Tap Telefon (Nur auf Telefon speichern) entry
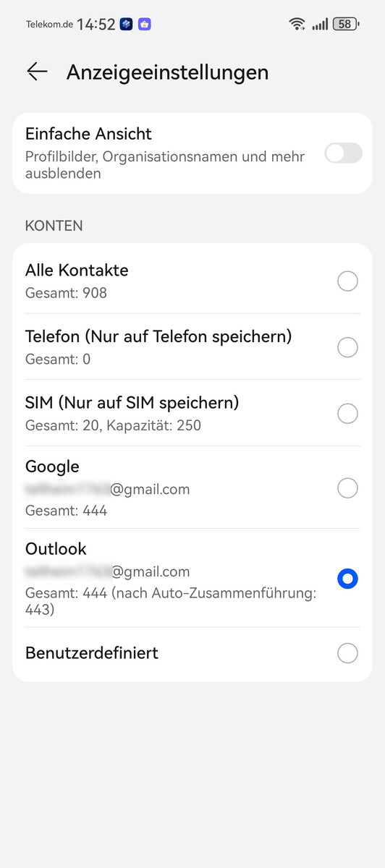385x868 pixels. point(192,346)
